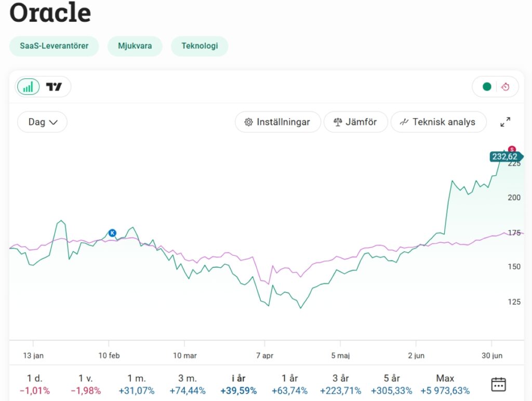Click the Jämför compare button

pyautogui.click(x=355, y=122)
